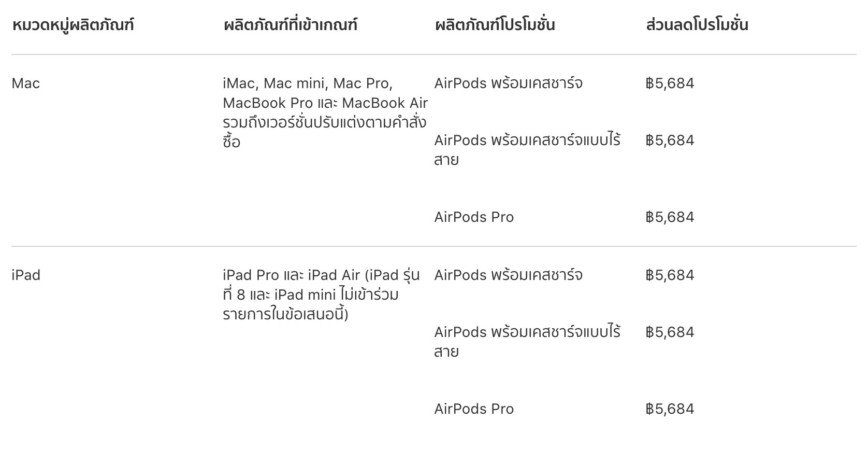The image size is (868, 449).
Task: Click AirPods wireless charging case in iPad section
Action: pos(527,342)
